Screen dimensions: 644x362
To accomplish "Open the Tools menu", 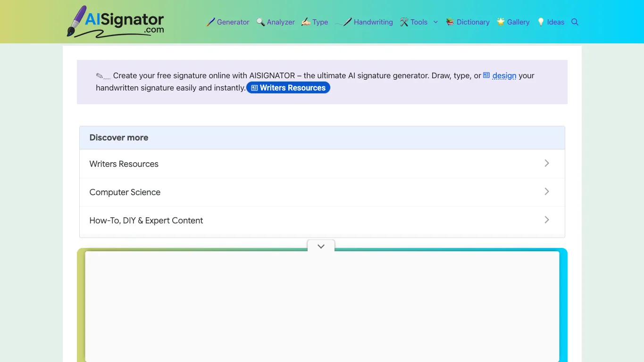I will click(x=419, y=22).
